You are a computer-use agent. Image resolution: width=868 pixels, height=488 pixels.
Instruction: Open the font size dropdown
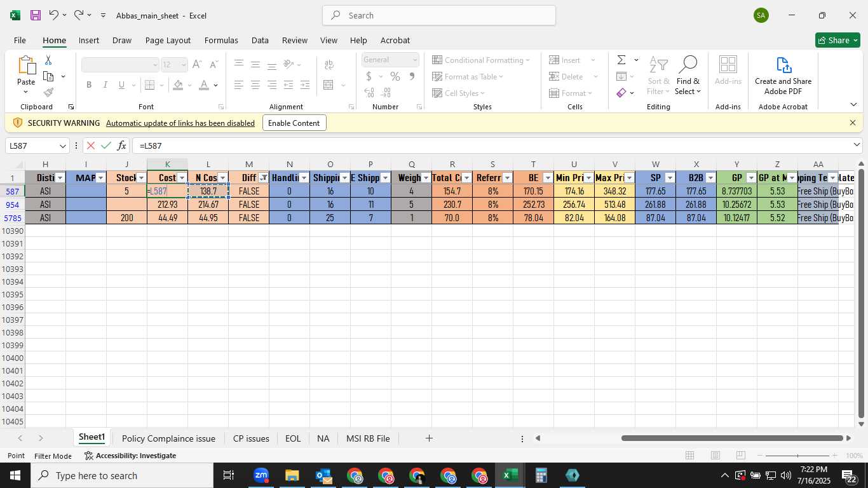(x=184, y=64)
